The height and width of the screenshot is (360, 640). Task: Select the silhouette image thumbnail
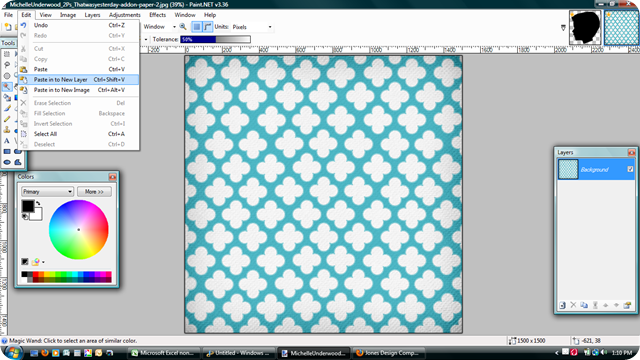(585, 28)
